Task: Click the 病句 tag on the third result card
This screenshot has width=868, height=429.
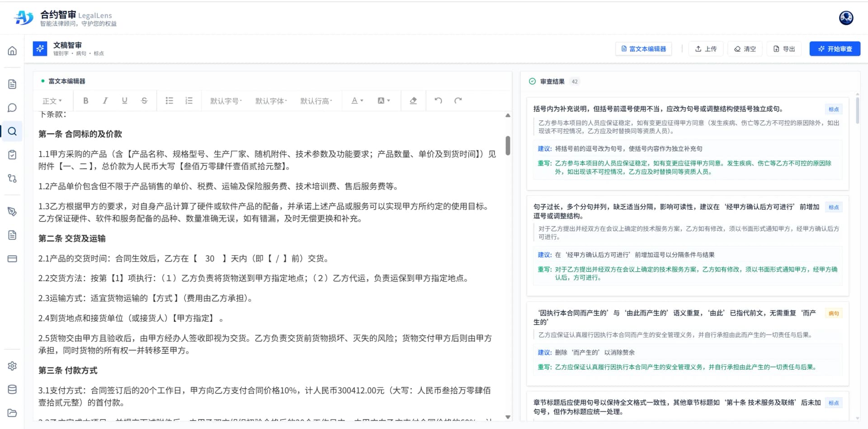Action: pyautogui.click(x=834, y=313)
